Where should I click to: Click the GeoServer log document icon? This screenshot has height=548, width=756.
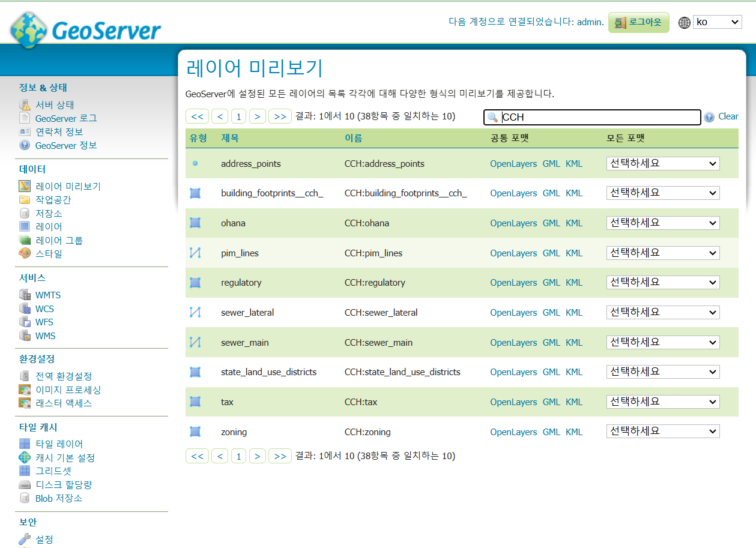(25, 118)
